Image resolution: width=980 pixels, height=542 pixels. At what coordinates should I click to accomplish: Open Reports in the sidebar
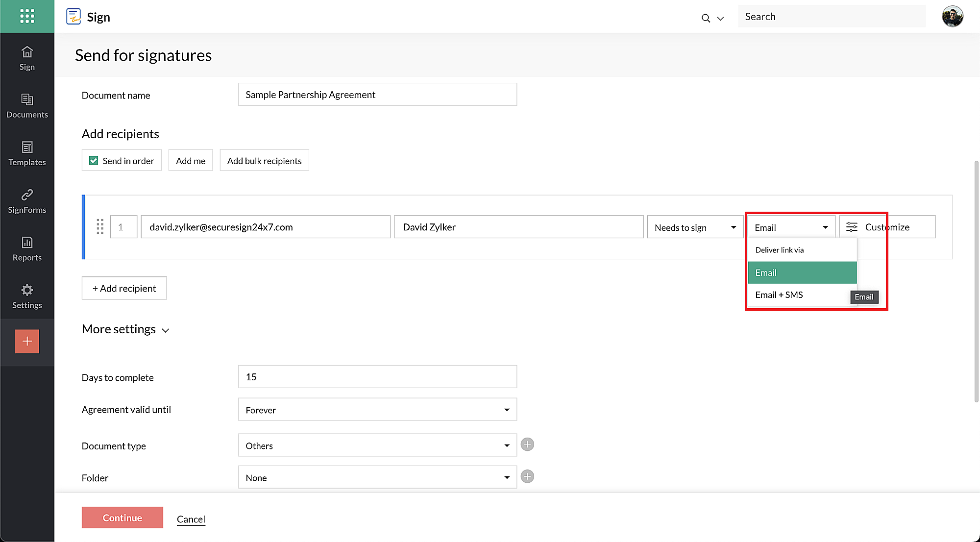27,249
